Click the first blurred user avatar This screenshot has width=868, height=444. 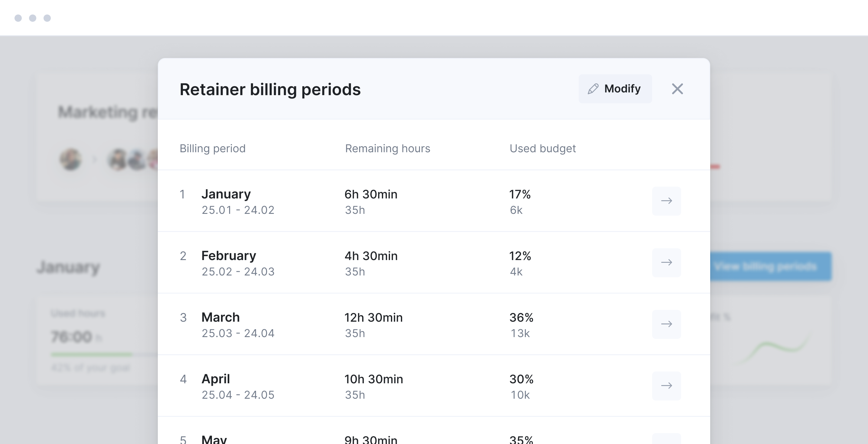[70, 159]
